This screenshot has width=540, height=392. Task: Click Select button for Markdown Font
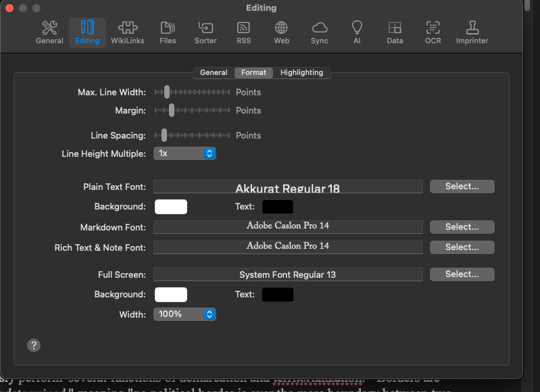(462, 227)
